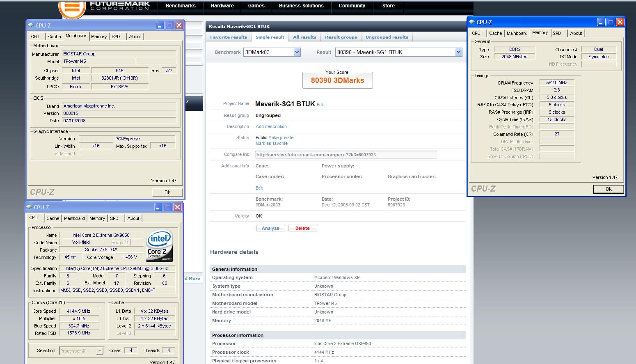Click the BIOSTAR Group manufacturer field
This screenshot has height=364, width=636.
[x=119, y=54]
